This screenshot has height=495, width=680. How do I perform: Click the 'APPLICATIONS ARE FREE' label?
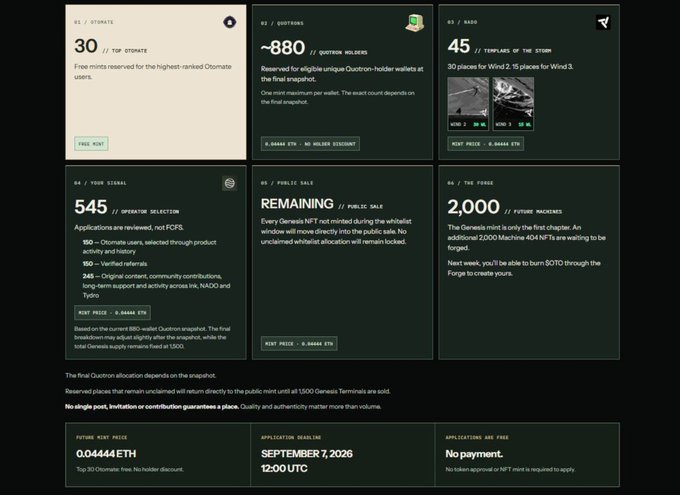coord(477,438)
